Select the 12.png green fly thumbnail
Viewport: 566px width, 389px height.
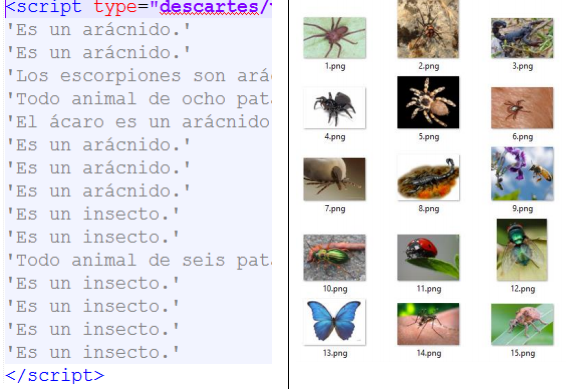522,250
